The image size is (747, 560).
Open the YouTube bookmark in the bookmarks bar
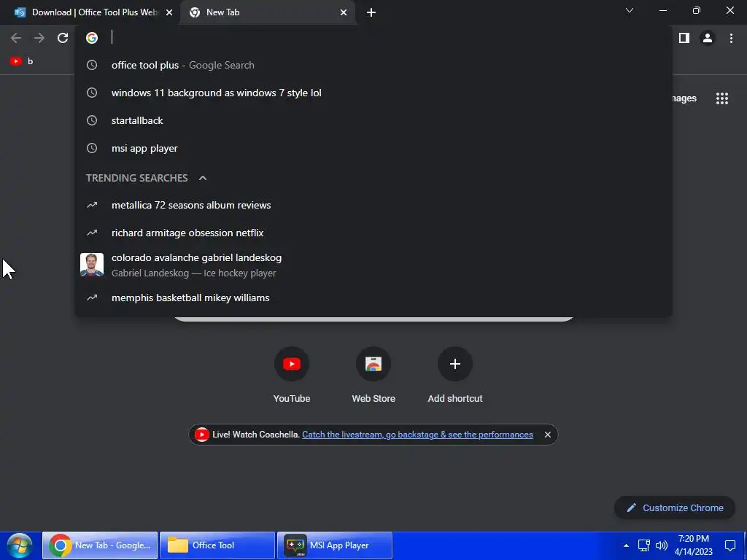[x=22, y=61]
